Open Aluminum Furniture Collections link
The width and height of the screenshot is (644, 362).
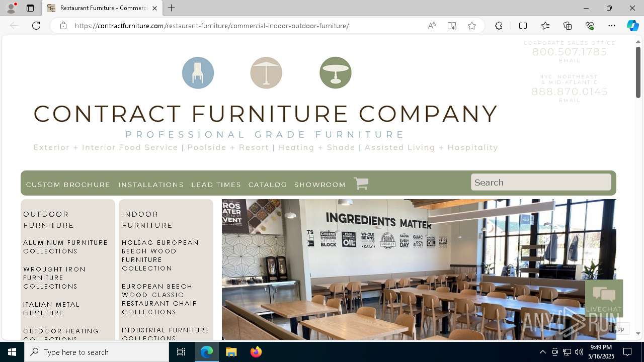click(x=65, y=247)
